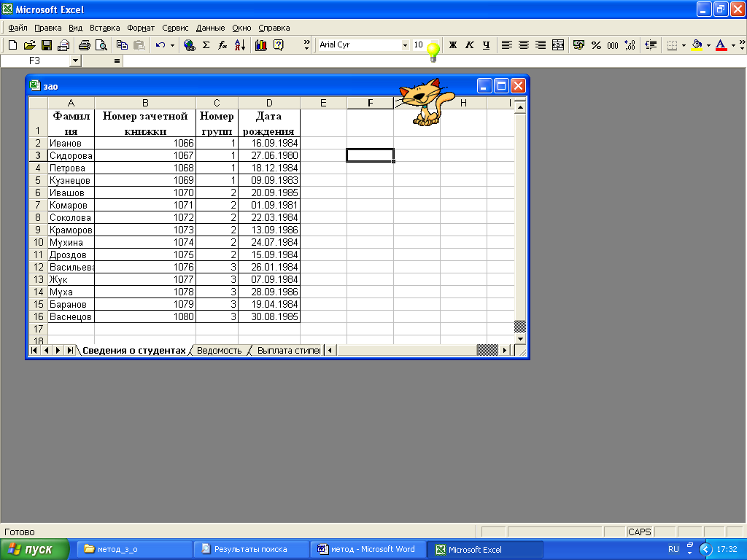The height and width of the screenshot is (560, 747).
Task: Save the workbook with the floppy disk icon
Action: (46, 44)
